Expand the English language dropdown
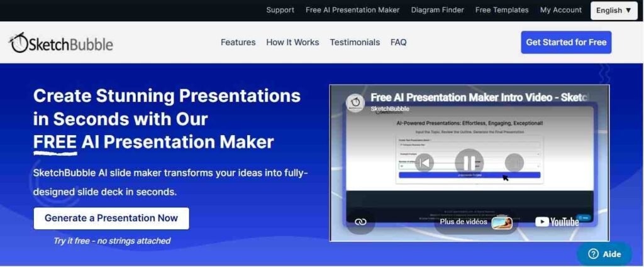 tap(614, 11)
